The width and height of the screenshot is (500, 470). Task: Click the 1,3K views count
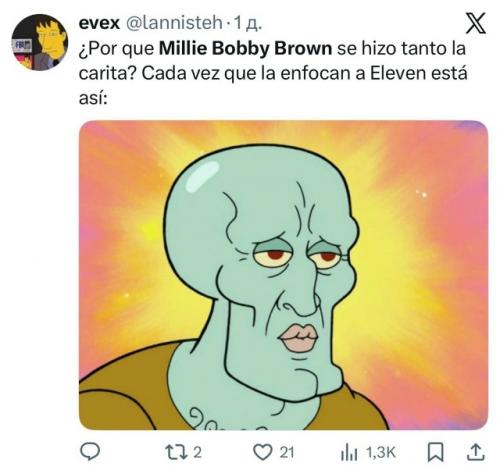coord(381,453)
